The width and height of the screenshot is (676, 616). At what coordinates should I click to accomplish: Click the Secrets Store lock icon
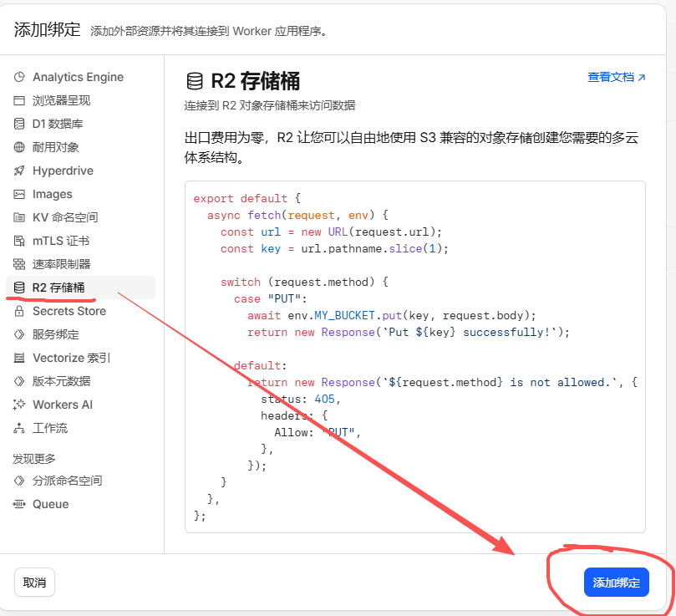click(19, 311)
